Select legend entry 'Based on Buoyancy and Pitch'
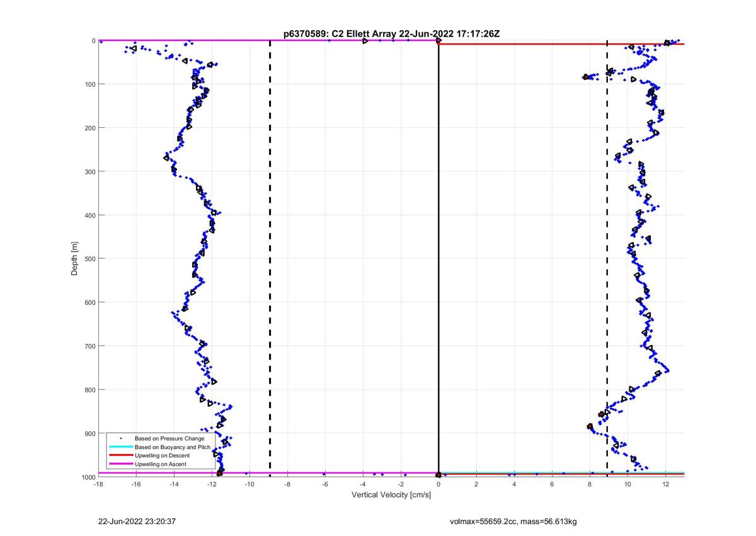The height and width of the screenshot is (536, 756). (x=172, y=447)
